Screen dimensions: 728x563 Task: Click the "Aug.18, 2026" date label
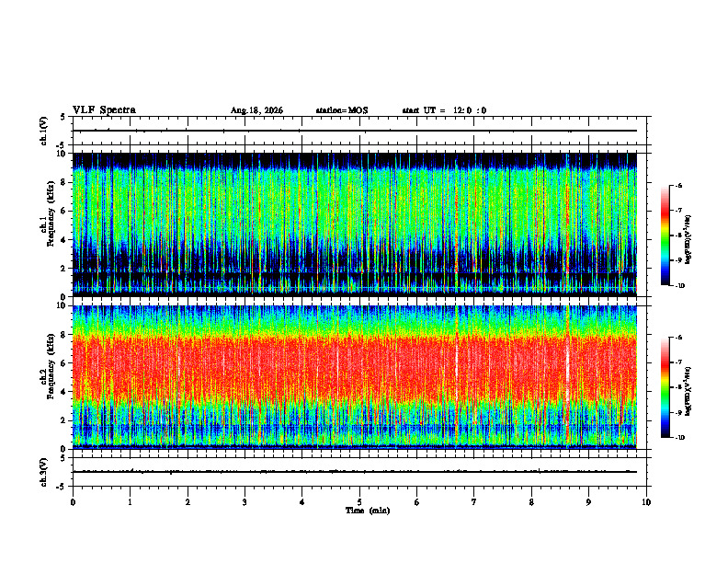pos(256,110)
